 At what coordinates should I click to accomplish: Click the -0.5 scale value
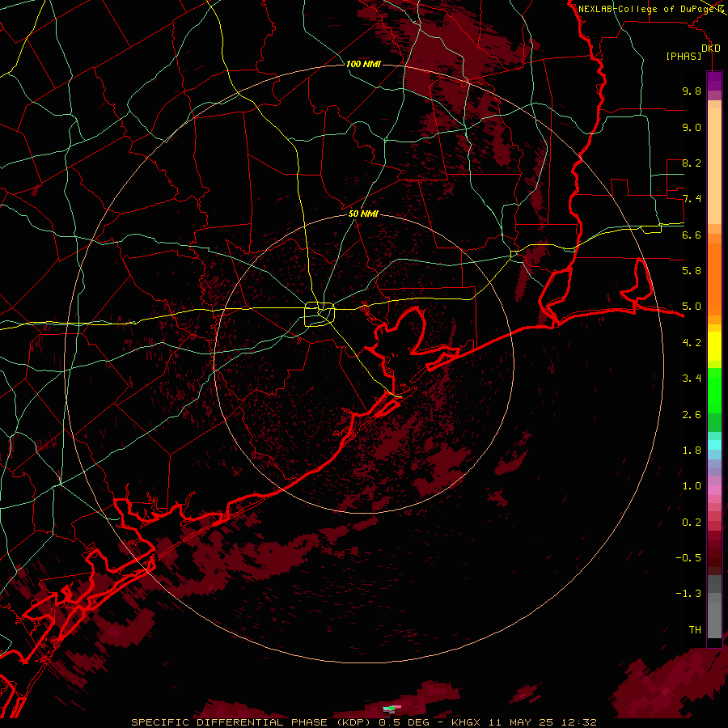point(688,558)
